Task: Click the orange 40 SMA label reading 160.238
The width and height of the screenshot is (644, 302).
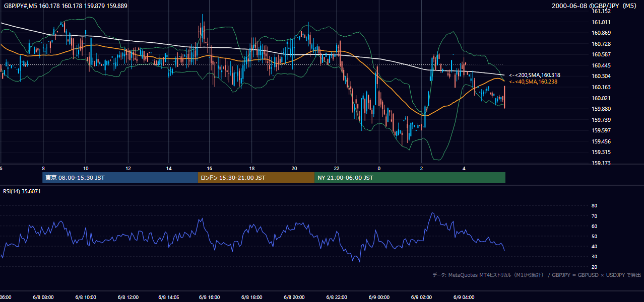Action: pos(533,82)
